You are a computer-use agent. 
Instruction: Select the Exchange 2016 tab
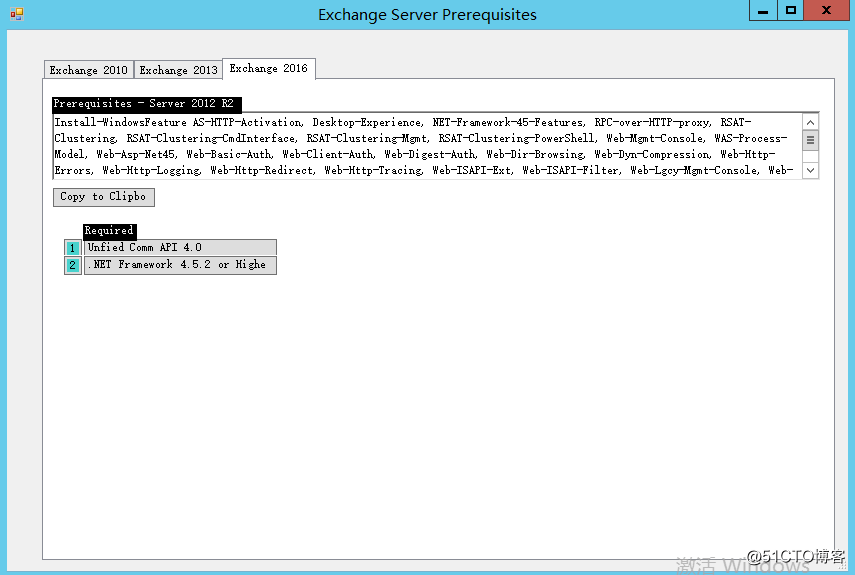[x=269, y=68]
